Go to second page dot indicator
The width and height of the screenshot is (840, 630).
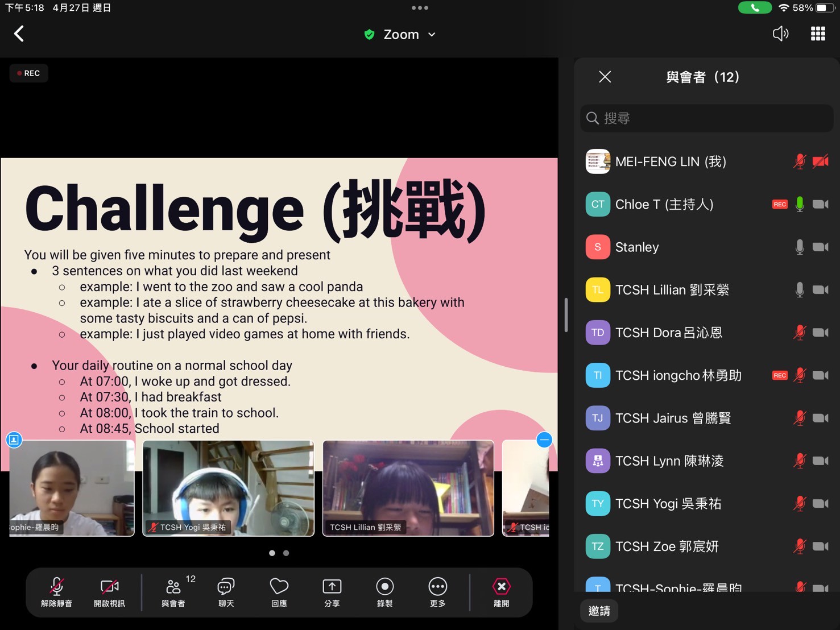286,553
